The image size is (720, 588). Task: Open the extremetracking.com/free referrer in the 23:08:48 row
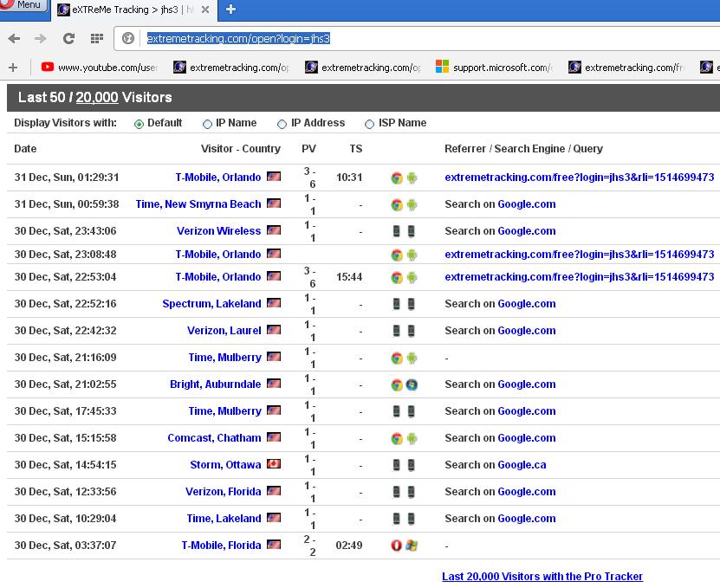(580, 255)
